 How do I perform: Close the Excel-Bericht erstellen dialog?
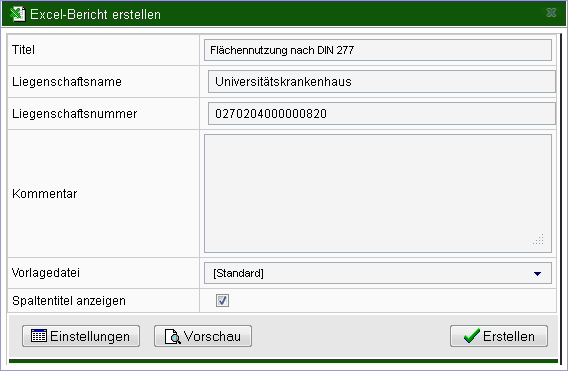click(551, 13)
